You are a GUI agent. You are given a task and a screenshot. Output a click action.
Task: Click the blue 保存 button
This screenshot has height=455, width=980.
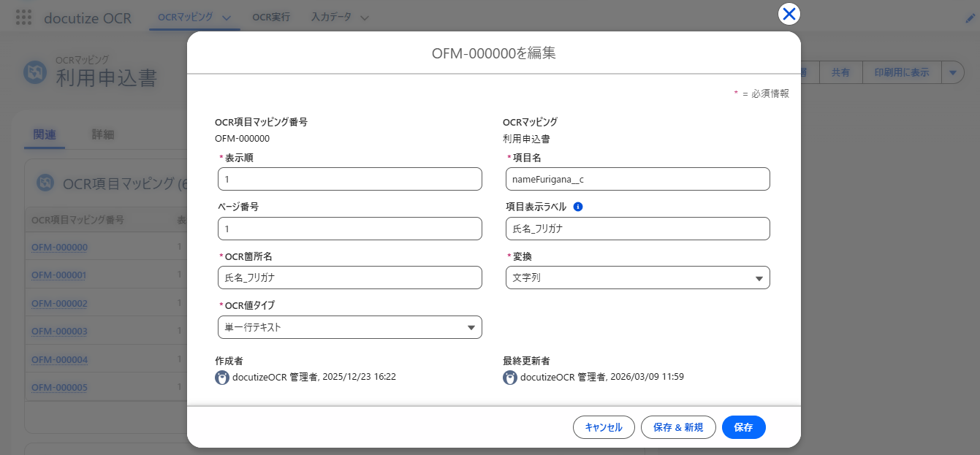click(743, 427)
